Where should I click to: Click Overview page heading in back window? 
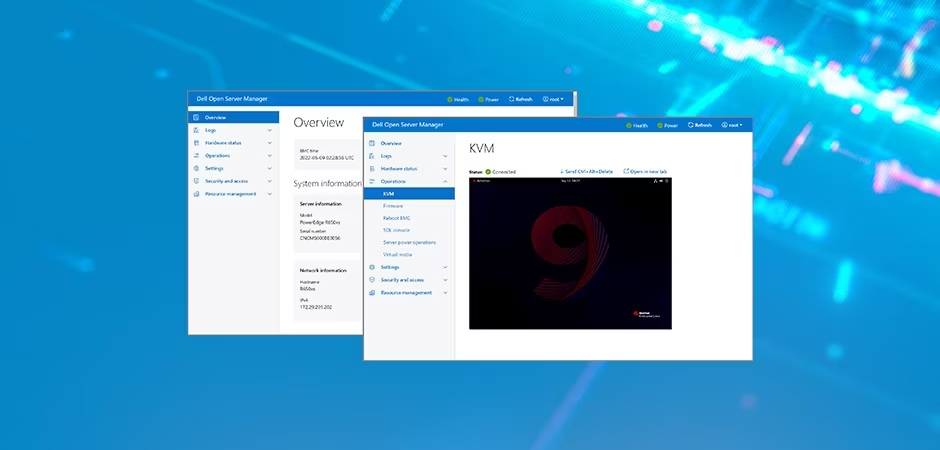click(x=318, y=122)
